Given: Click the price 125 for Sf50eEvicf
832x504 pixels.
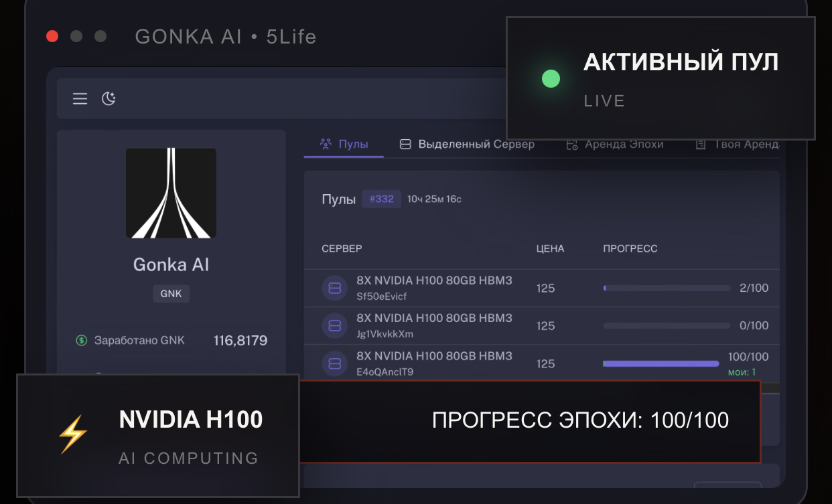Looking at the screenshot, I should (x=545, y=288).
